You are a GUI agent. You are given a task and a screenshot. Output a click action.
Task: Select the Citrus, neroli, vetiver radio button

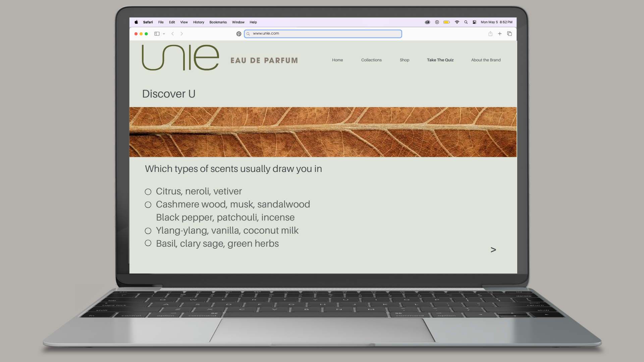point(148,192)
